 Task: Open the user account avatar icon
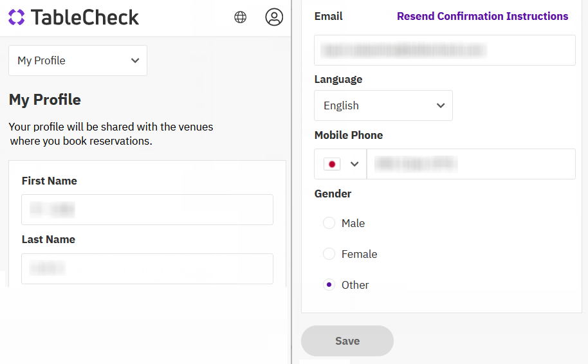click(x=274, y=17)
